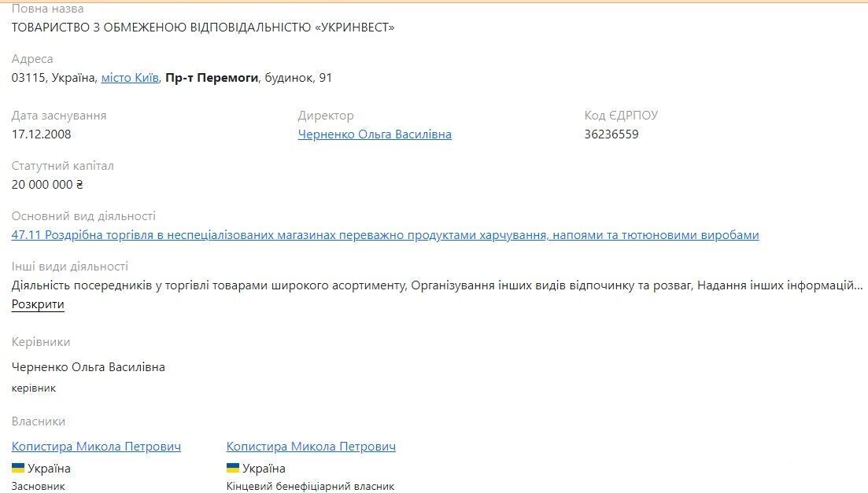The image size is (868, 493).
Task: Click the Ukraine flag under Засновник owner
Action: 18,468
